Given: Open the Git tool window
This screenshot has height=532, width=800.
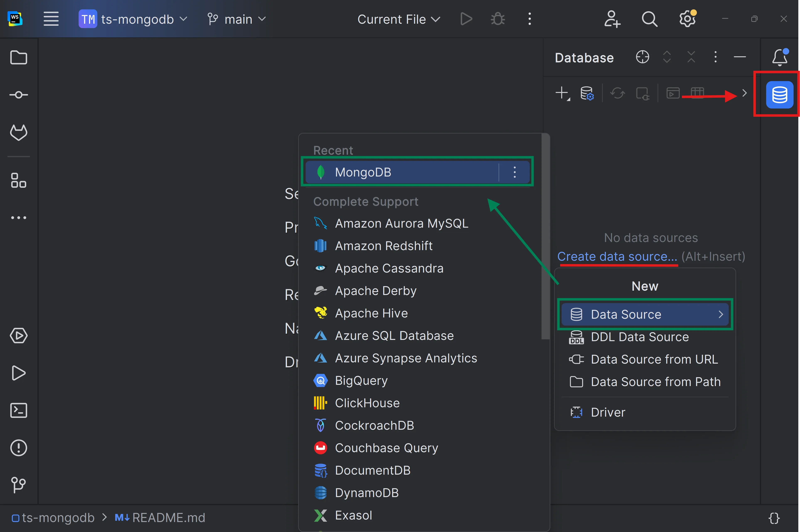Looking at the screenshot, I should pyautogui.click(x=18, y=485).
